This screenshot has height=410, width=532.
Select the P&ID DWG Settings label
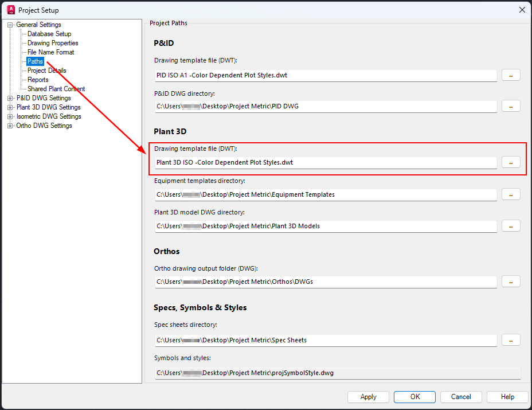[x=44, y=98]
